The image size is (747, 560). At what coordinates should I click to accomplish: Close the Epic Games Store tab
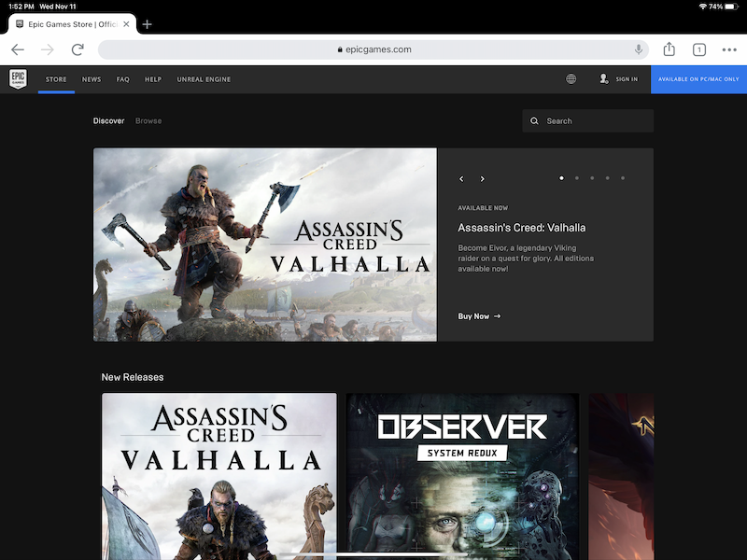click(x=126, y=24)
